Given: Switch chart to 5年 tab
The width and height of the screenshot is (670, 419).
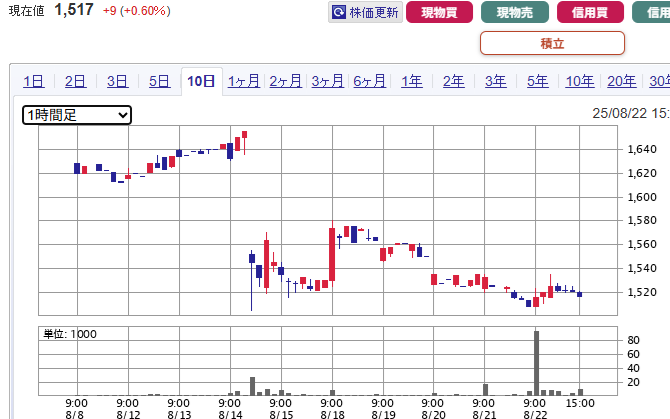Looking at the screenshot, I should (538, 81).
